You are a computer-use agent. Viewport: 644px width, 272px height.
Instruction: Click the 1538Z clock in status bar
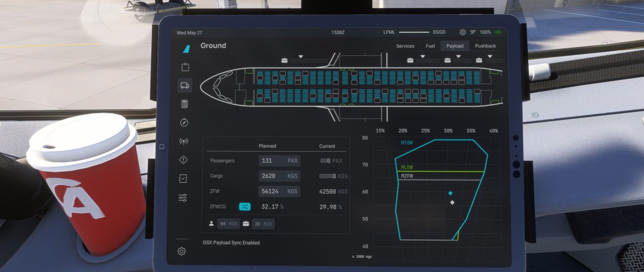338,32
